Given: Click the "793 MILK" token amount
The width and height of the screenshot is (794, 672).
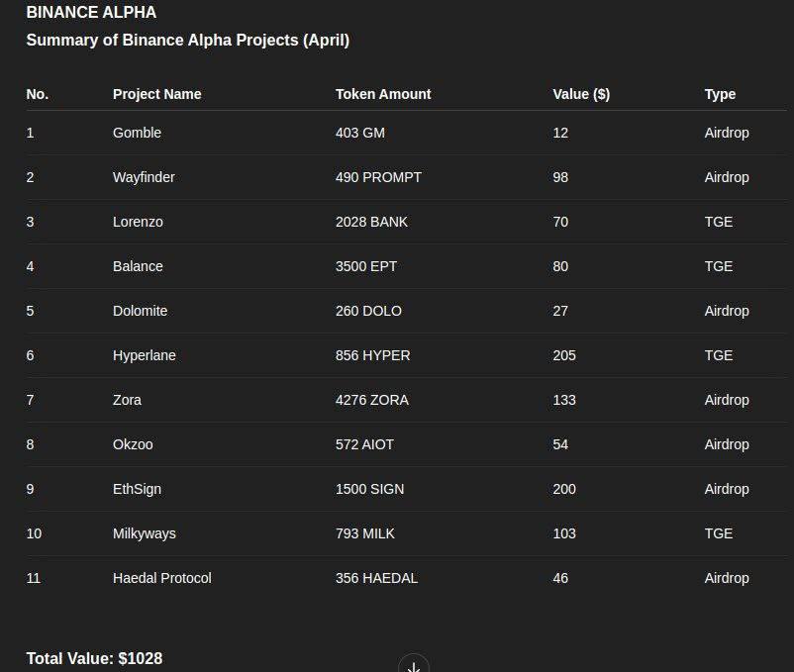Looking at the screenshot, I should click(x=364, y=533).
